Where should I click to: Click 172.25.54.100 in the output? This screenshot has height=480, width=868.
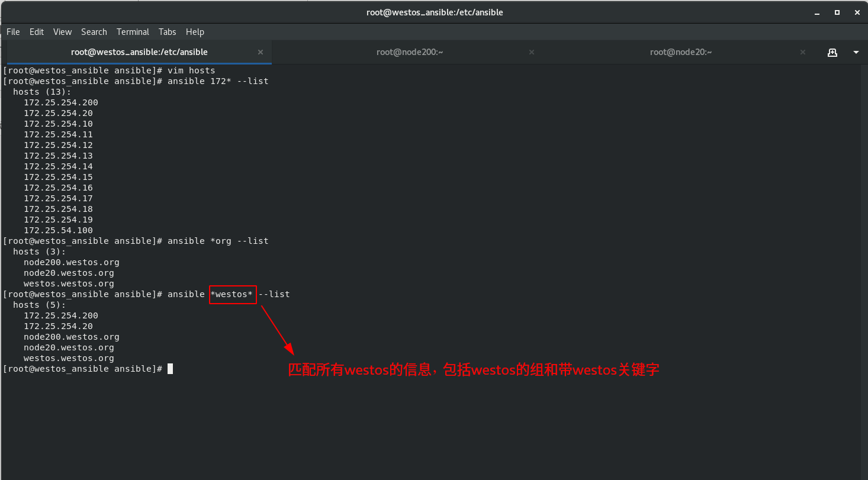point(58,230)
